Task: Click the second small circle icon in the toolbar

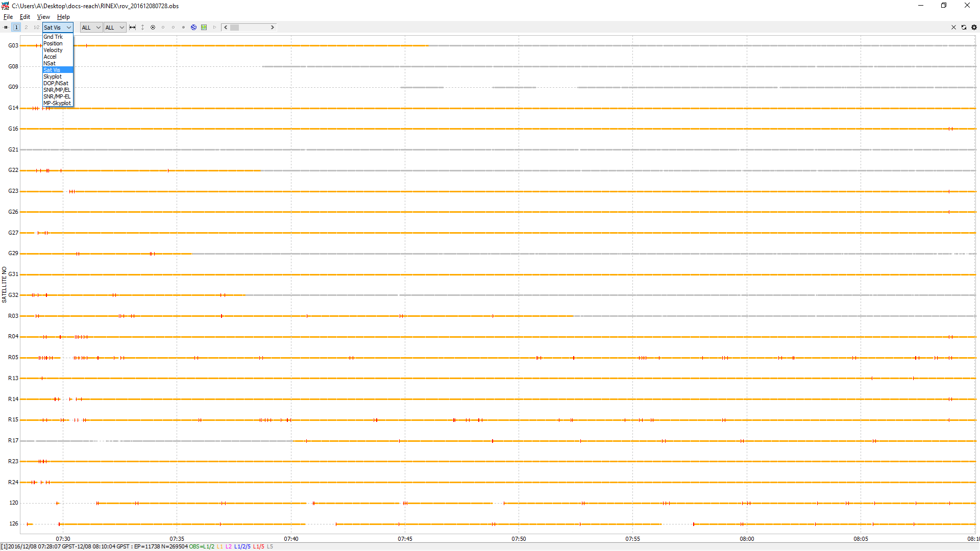Action: (173, 28)
